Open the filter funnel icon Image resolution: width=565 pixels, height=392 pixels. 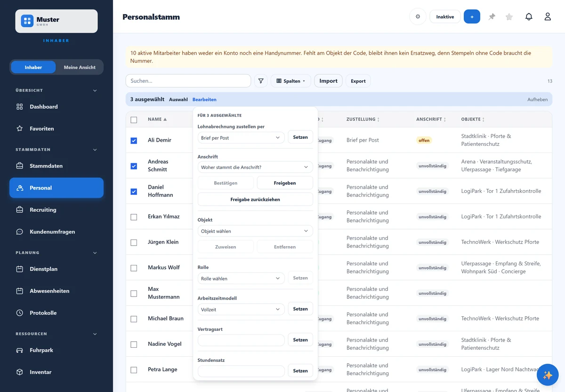[x=261, y=81]
